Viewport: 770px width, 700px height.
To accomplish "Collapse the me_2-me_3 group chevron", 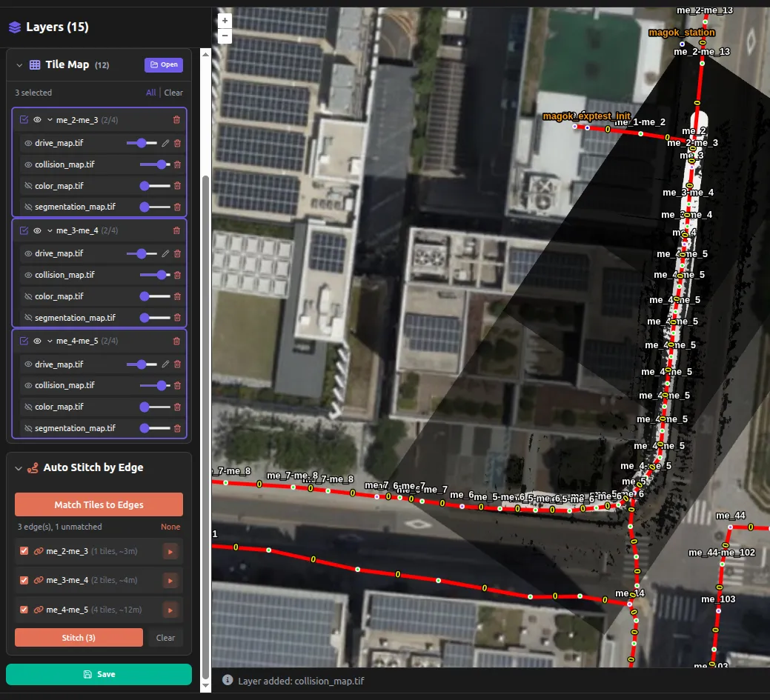I will 50,120.
